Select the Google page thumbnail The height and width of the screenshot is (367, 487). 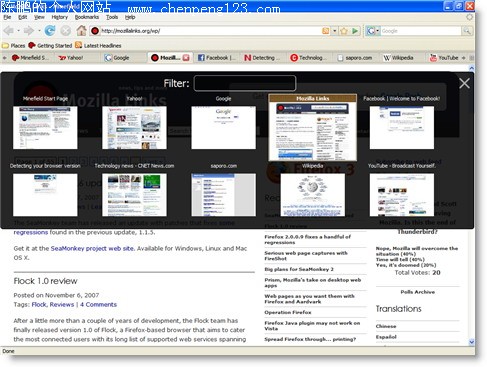coord(224,127)
